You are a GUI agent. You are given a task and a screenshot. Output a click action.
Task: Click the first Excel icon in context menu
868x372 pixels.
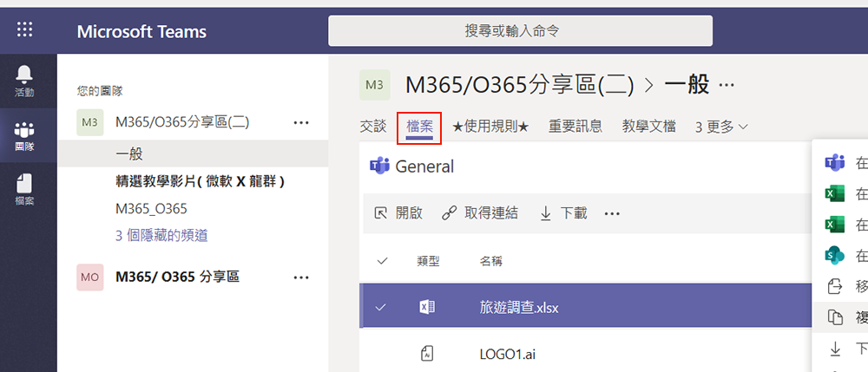(x=834, y=194)
